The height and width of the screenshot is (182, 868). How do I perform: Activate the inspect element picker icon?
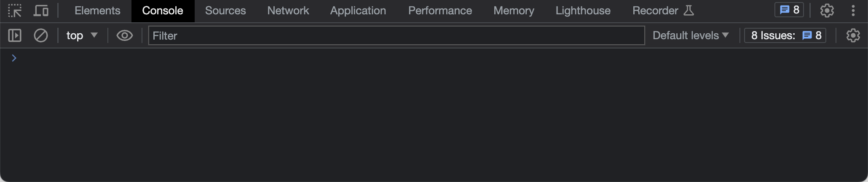15,11
